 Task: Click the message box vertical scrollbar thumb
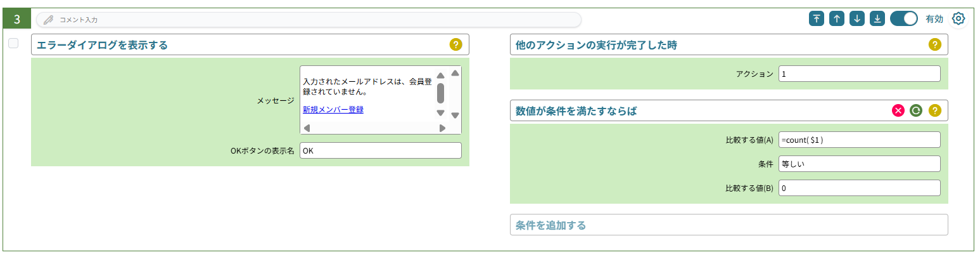pos(441,93)
